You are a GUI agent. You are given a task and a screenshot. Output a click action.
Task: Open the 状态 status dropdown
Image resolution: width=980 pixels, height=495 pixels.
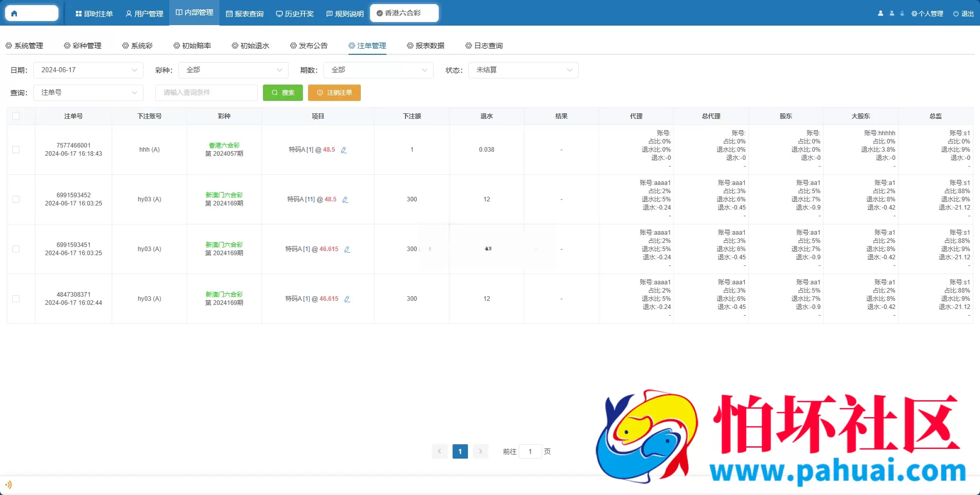[x=523, y=70]
